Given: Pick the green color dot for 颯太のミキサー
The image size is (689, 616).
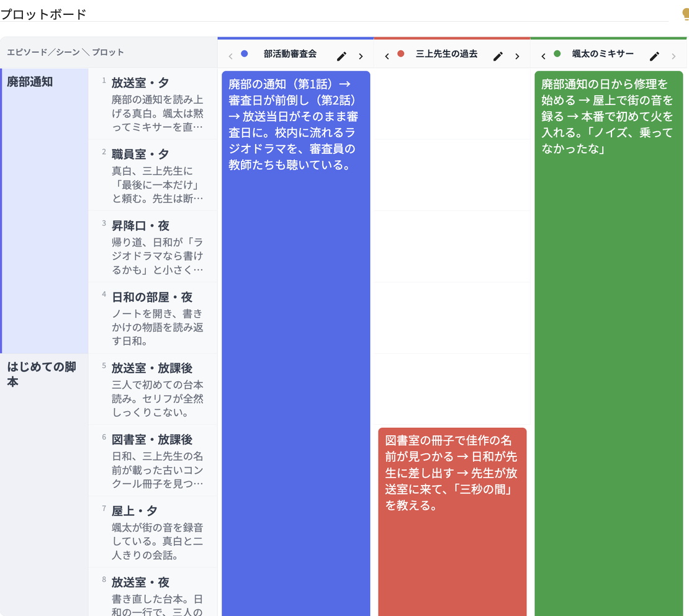Looking at the screenshot, I should click(x=557, y=53).
